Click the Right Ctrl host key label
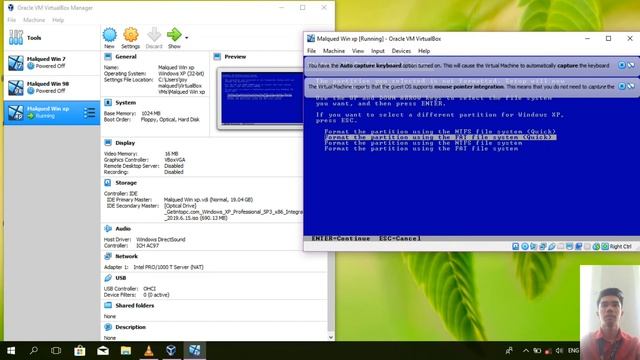The image size is (640, 360). tap(621, 247)
